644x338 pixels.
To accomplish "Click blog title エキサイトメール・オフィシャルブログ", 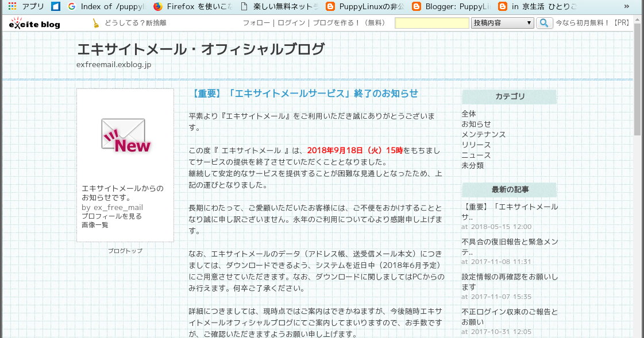I will click(x=201, y=49).
